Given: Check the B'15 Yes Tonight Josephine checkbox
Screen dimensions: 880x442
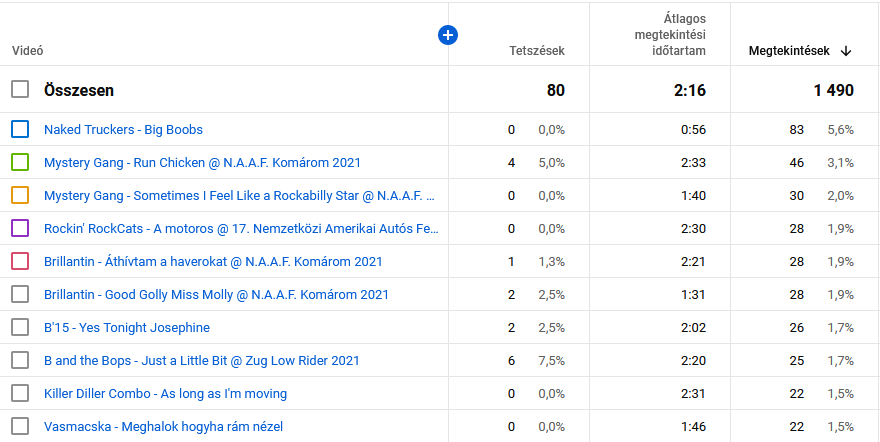Looking at the screenshot, I should pos(20,328).
